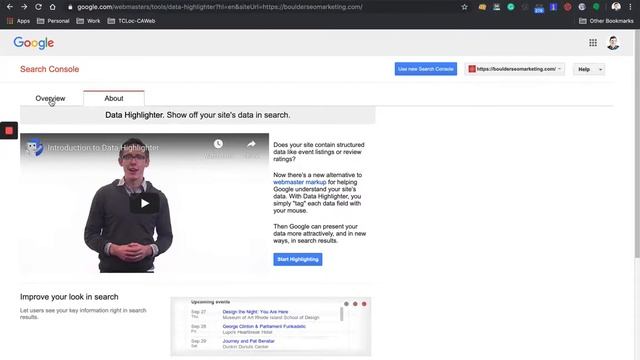Click Use new Search Console button
This screenshot has height=360, width=640.
tap(426, 69)
